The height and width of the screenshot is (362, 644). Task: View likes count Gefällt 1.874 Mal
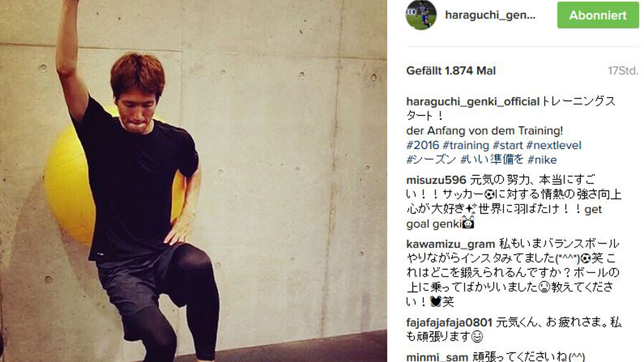[x=451, y=71]
